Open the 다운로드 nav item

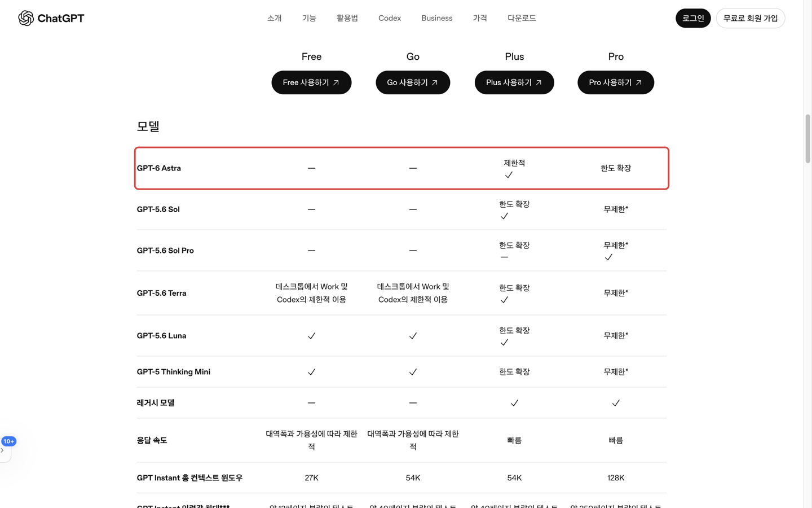point(522,18)
